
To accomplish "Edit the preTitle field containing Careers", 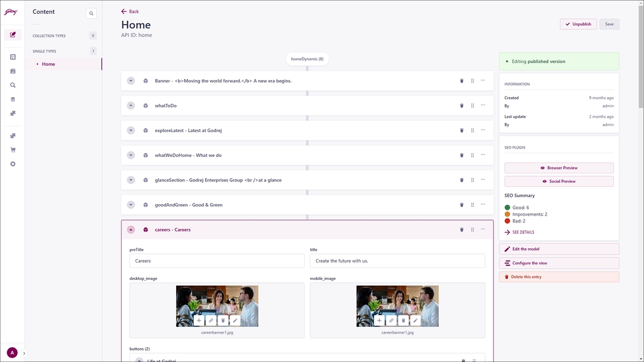I will click(x=217, y=260).
